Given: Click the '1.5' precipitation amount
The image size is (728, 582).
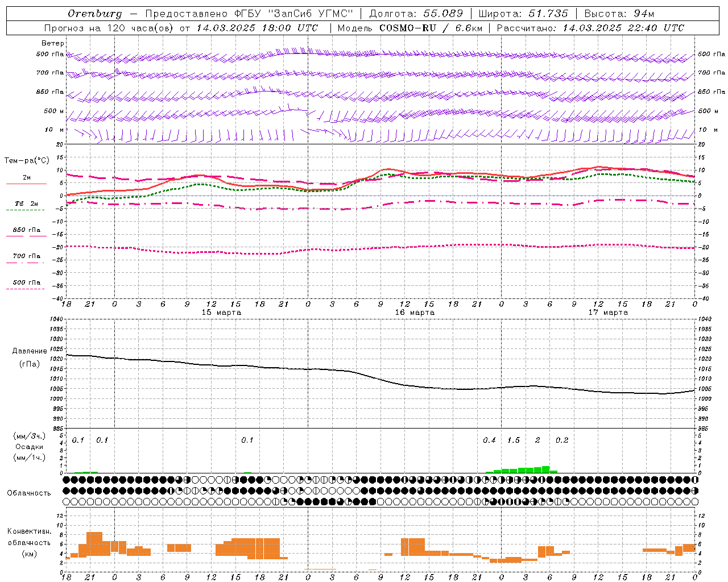Looking at the screenshot, I should (514, 440).
